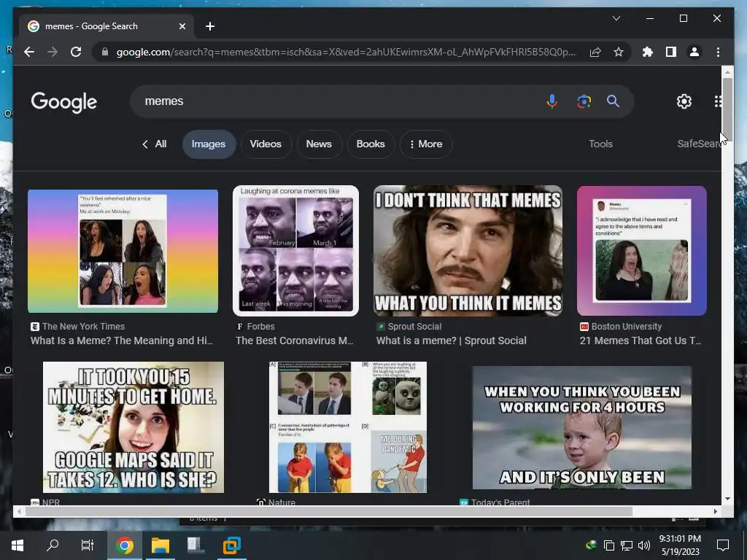Go to Google home via logo
Viewport: 747px width, 560px height.
point(64,102)
